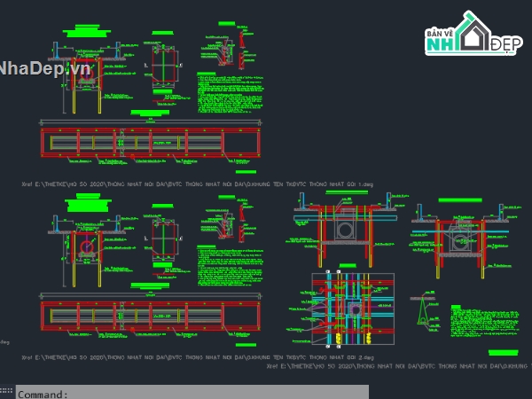
Task: Click the NhaDep.vn watermark text
Action: coord(44,68)
